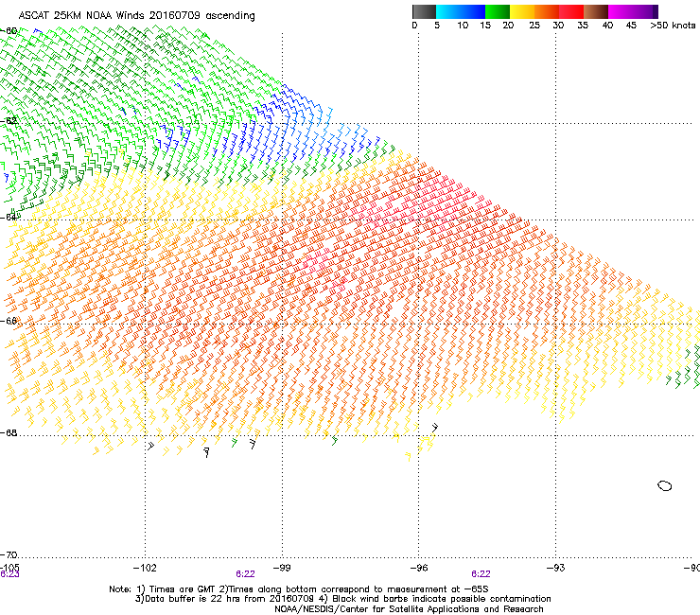Select the gray 0-5 knots legend band
This screenshot has height=615, width=700.
pyautogui.click(x=424, y=11)
